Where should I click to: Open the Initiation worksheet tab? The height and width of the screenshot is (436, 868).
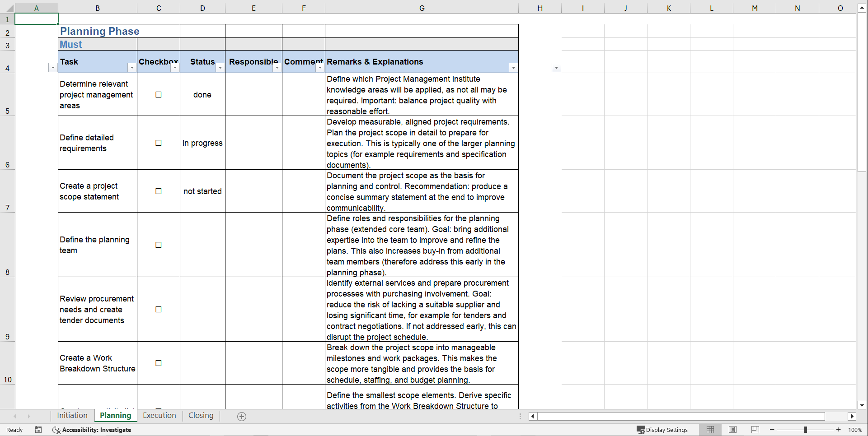point(72,416)
